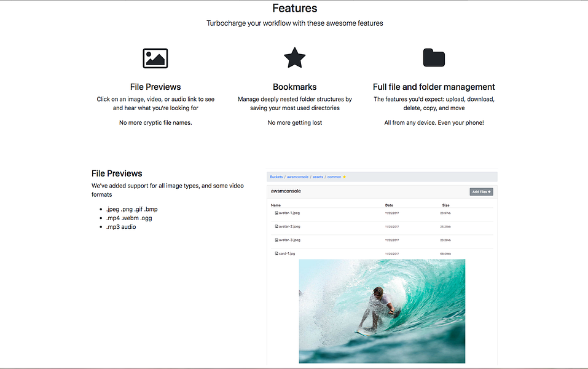The height and width of the screenshot is (369, 588).
Task: Click the awsmconsole panel title
Action: (286, 191)
